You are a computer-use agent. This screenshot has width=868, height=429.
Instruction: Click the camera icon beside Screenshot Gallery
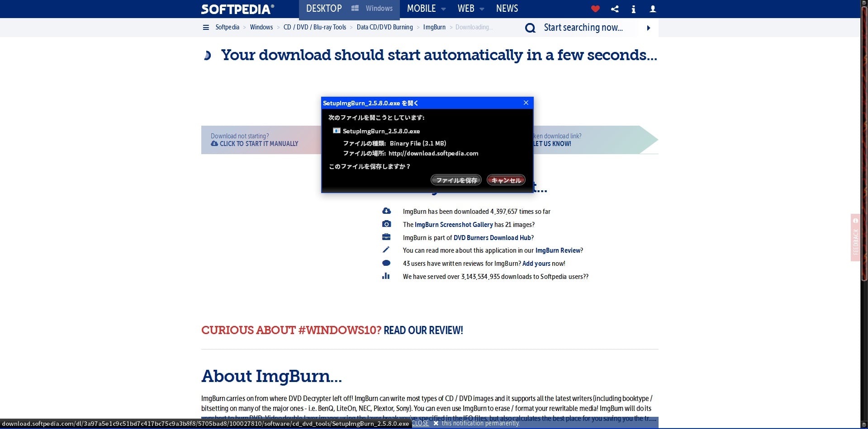click(386, 224)
